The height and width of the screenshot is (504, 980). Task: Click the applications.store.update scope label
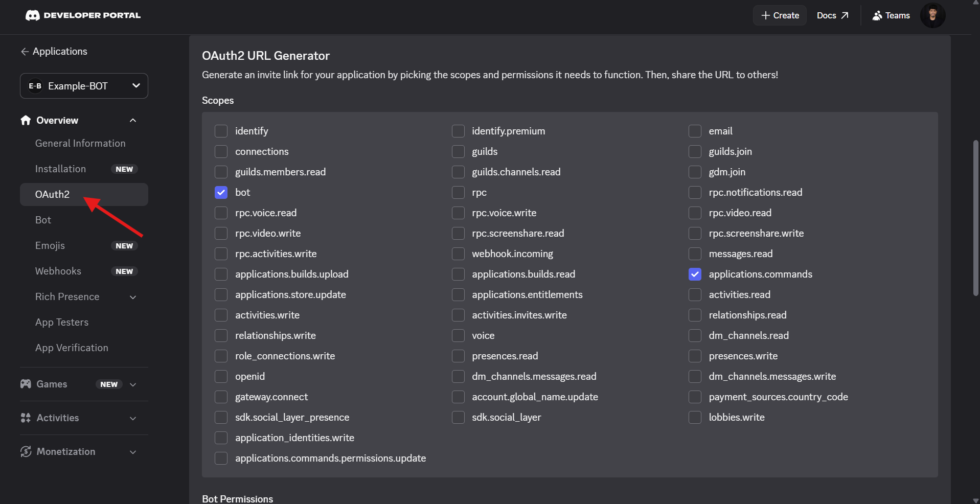(x=290, y=294)
